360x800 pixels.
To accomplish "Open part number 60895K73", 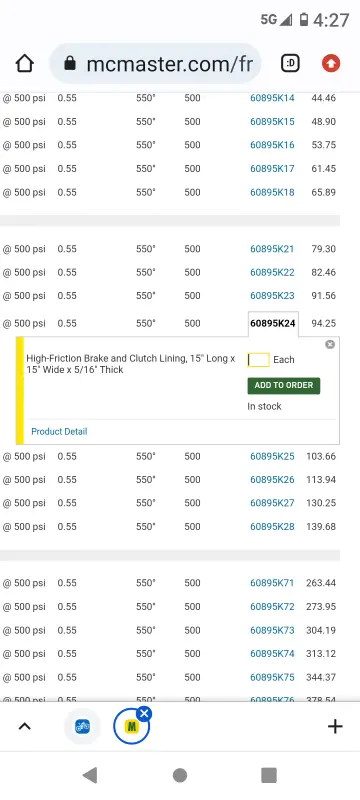I will [272, 630].
